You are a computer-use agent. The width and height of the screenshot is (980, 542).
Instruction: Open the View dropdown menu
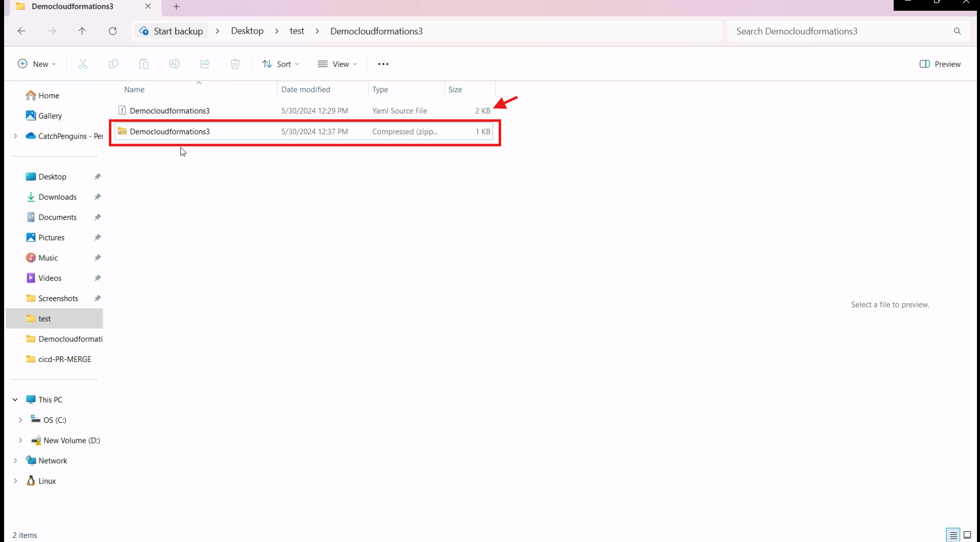click(x=337, y=64)
